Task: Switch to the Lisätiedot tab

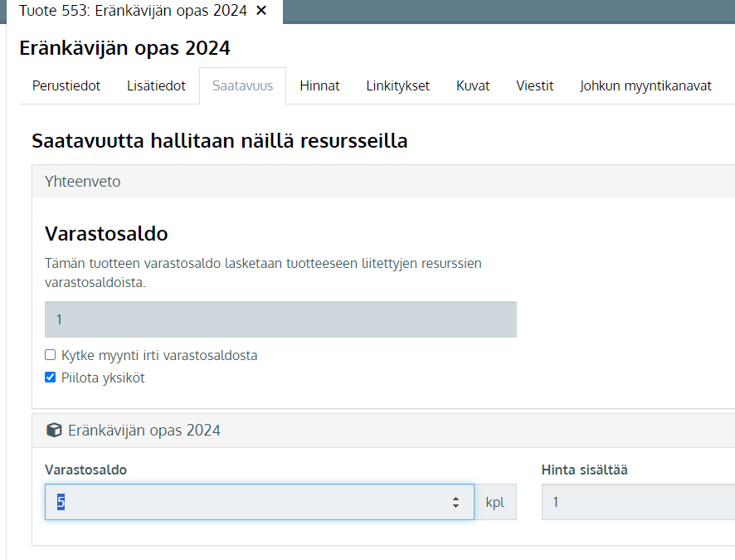Action: tap(156, 85)
